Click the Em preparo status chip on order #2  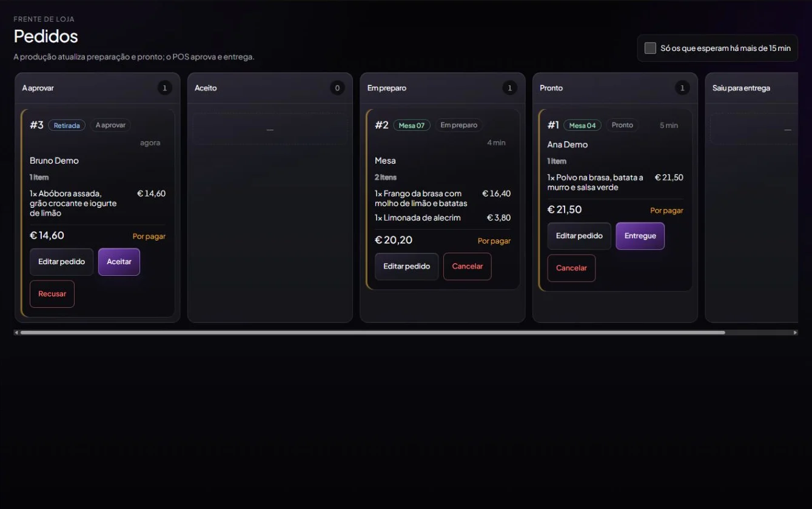pos(459,125)
